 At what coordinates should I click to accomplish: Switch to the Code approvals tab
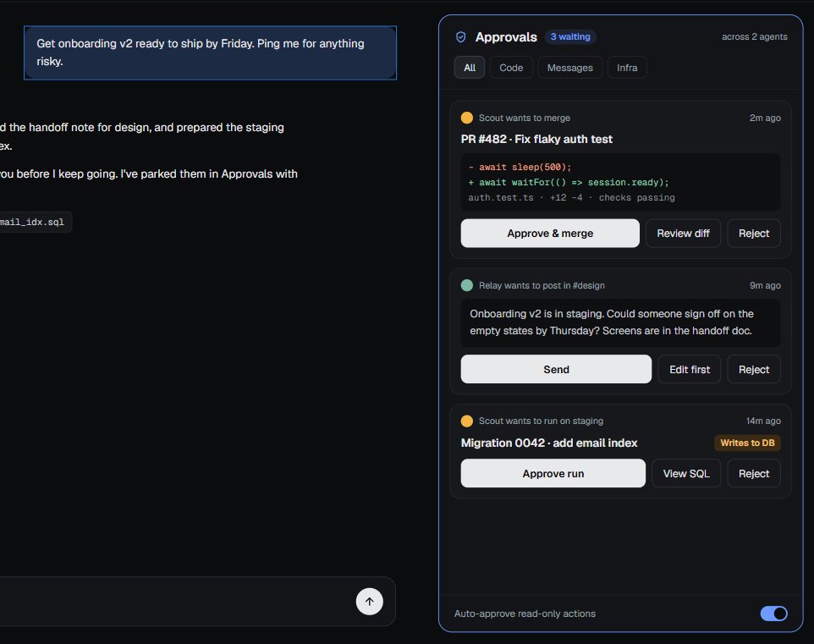[x=511, y=68]
